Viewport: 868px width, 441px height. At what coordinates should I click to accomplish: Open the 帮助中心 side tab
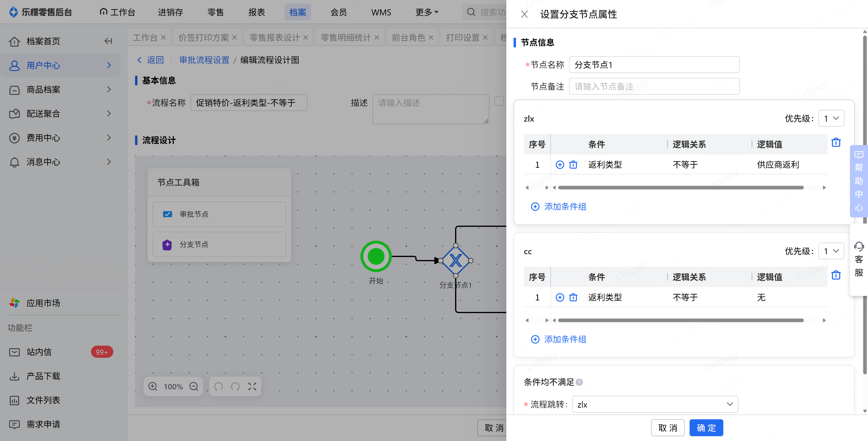pos(859,181)
